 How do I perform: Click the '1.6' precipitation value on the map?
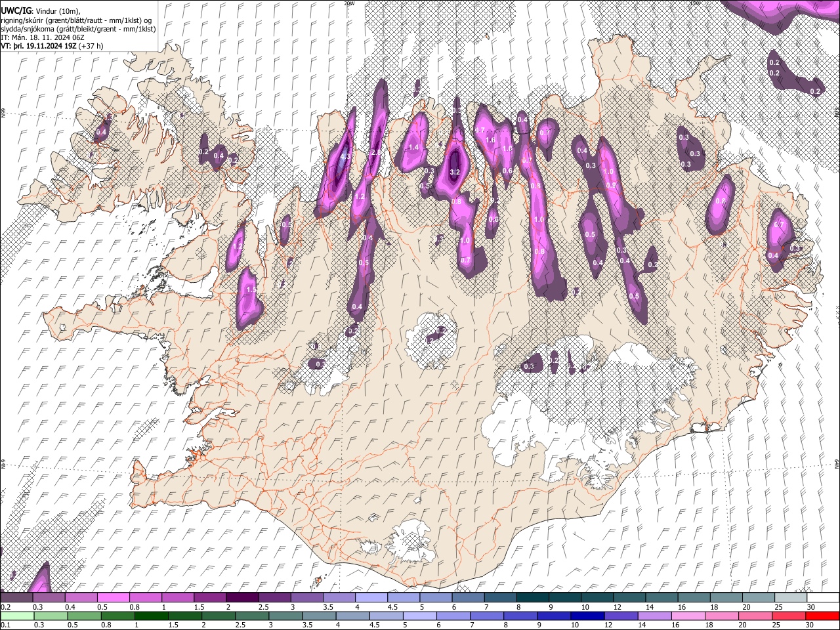[x=490, y=140]
